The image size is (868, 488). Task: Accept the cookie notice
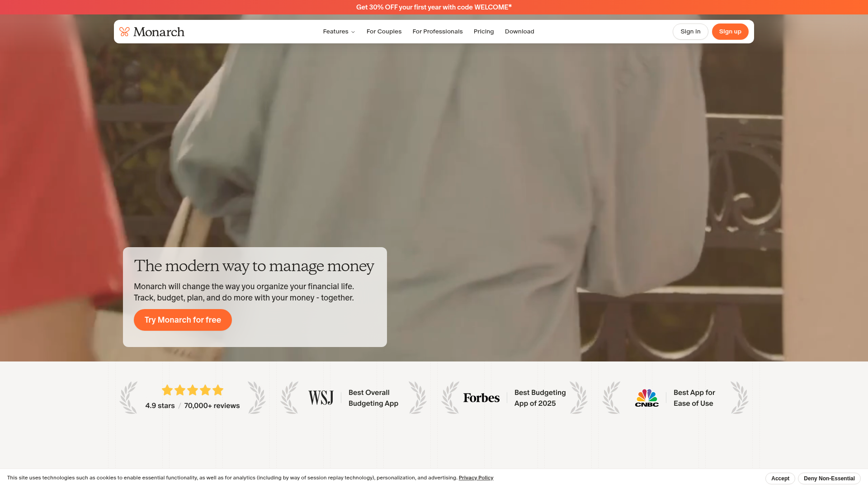780,478
